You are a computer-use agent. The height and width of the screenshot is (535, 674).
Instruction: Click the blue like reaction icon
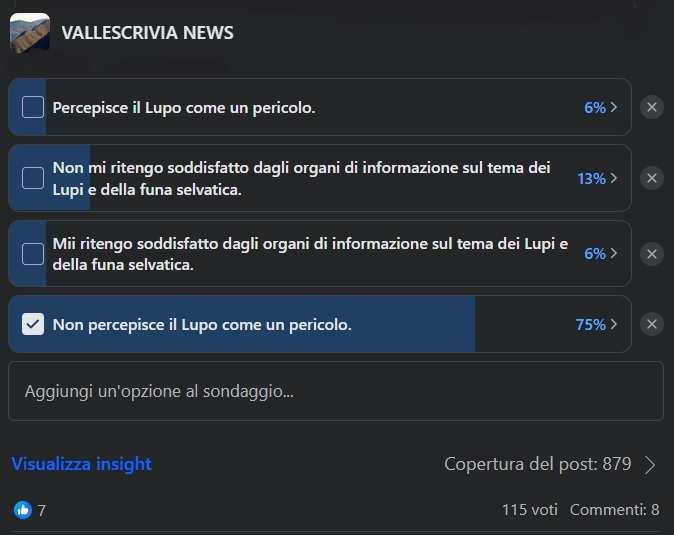[23, 510]
